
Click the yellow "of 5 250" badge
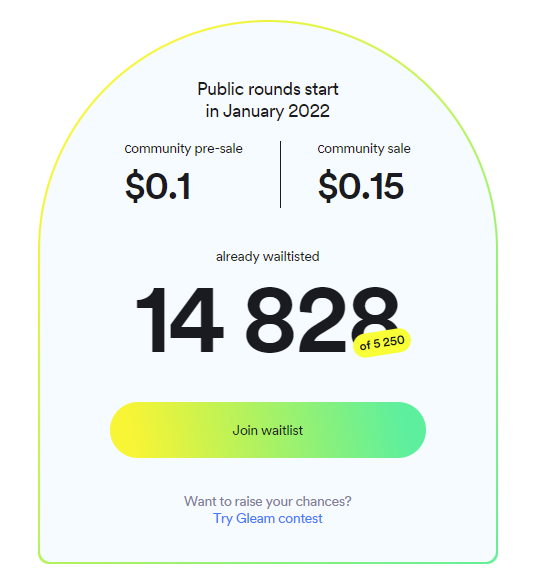pos(382,343)
